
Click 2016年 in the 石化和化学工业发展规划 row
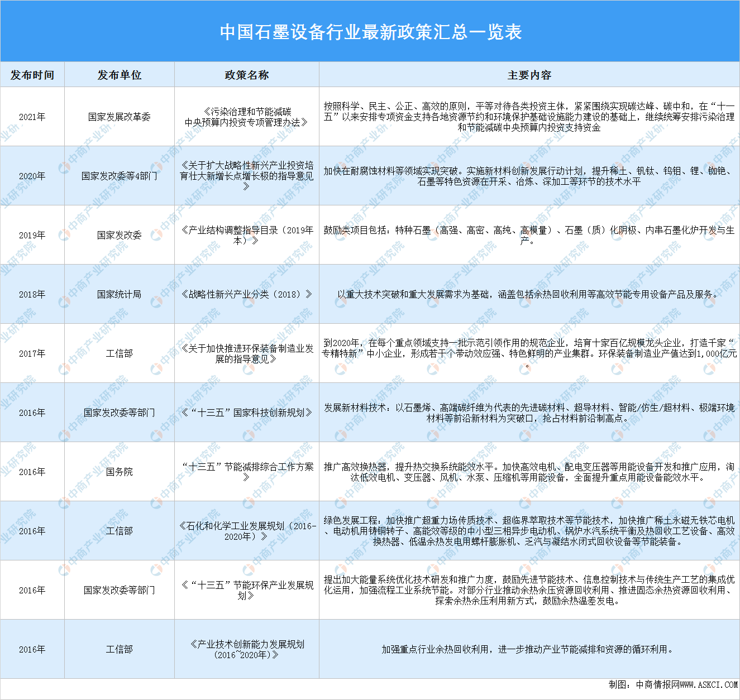point(32,531)
